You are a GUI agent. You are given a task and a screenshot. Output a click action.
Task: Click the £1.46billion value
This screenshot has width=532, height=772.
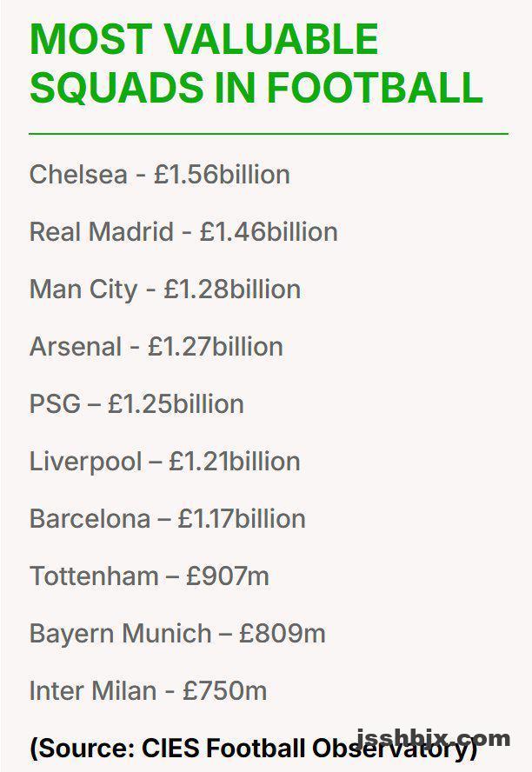coord(269,232)
